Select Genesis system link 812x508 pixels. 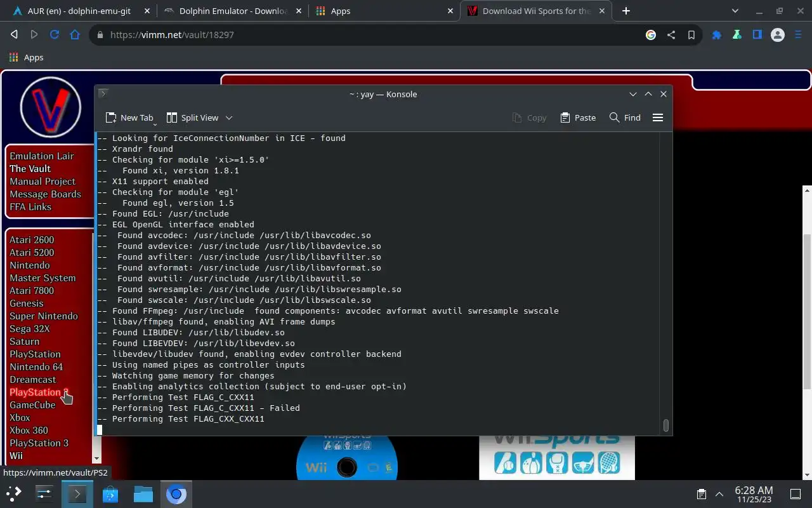(x=27, y=303)
